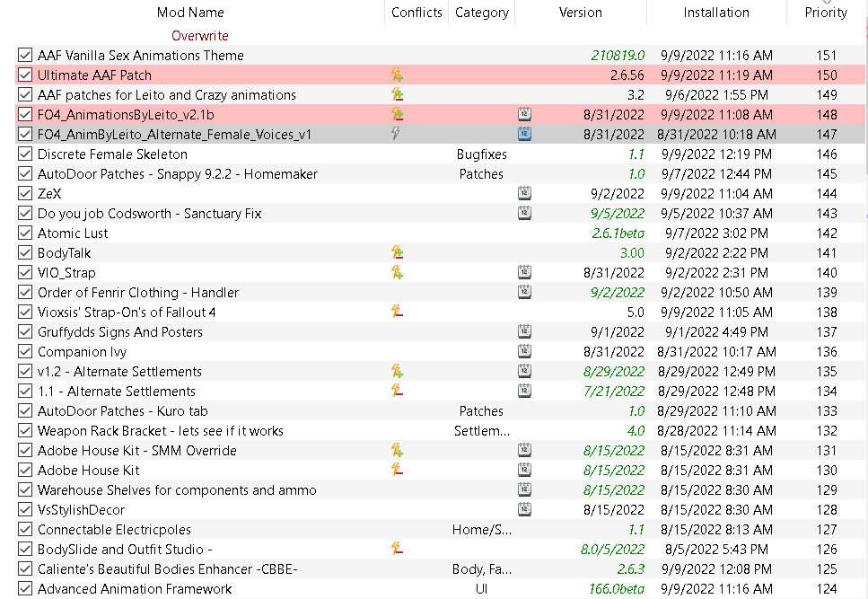868x599 pixels.
Task: Click priority 150 cell
Action: 827,75
